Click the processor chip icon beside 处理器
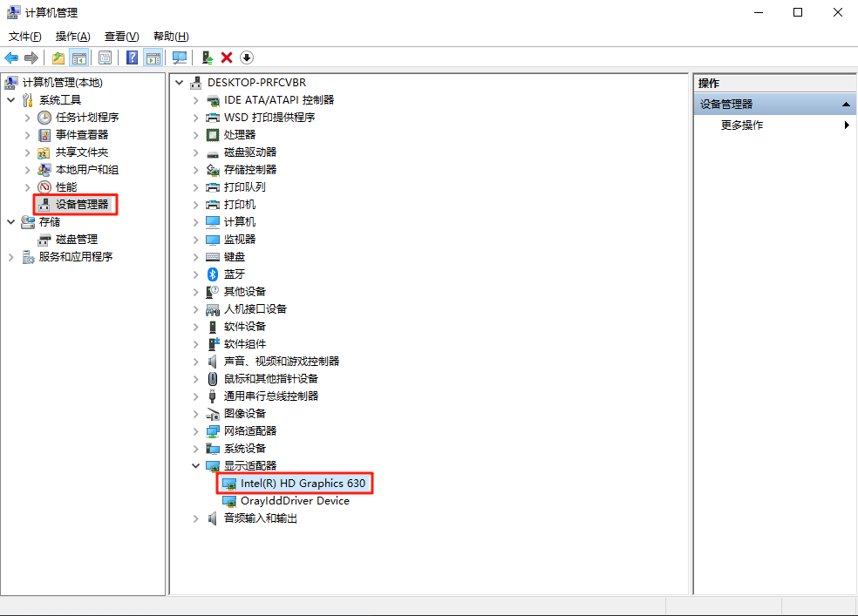Image resolution: width=858 pixels, height=616 pixels. [x=212, y=134]
